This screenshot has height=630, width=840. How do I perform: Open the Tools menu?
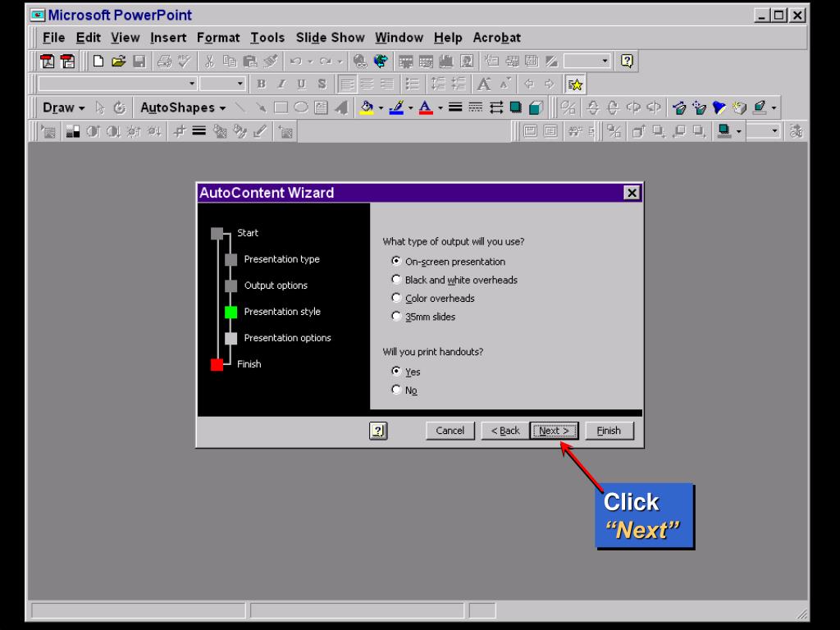tap(267, 38)
